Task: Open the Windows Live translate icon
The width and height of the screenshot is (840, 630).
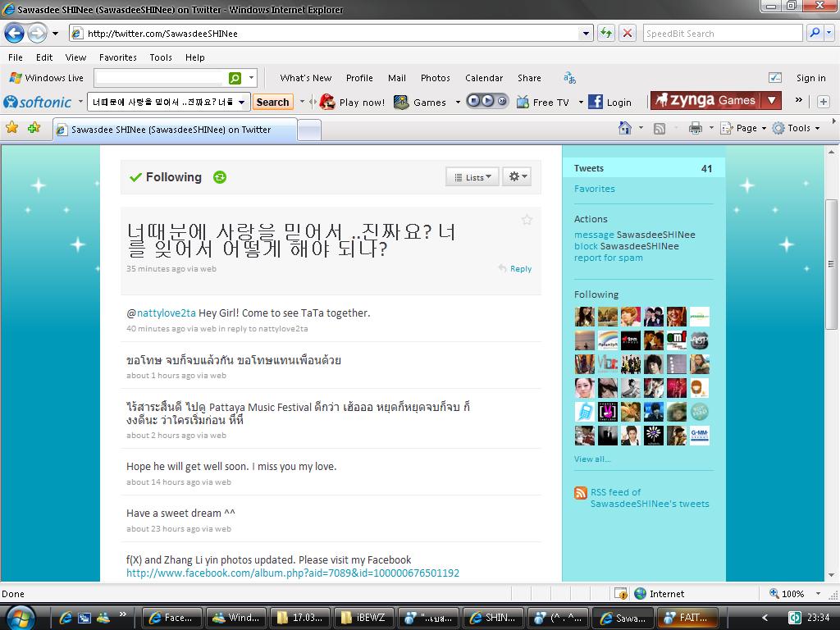Action: point(569,78)
